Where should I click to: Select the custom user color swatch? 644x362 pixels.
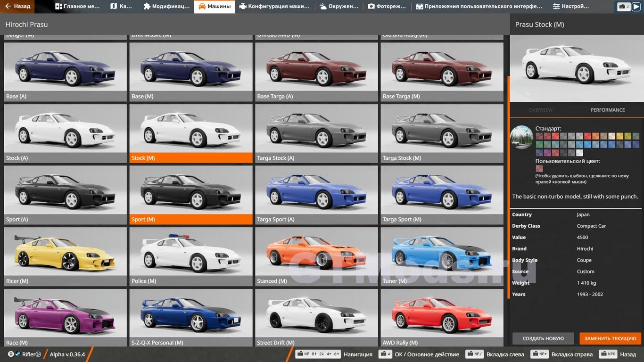pyautogui.click(x=539, y=169)
